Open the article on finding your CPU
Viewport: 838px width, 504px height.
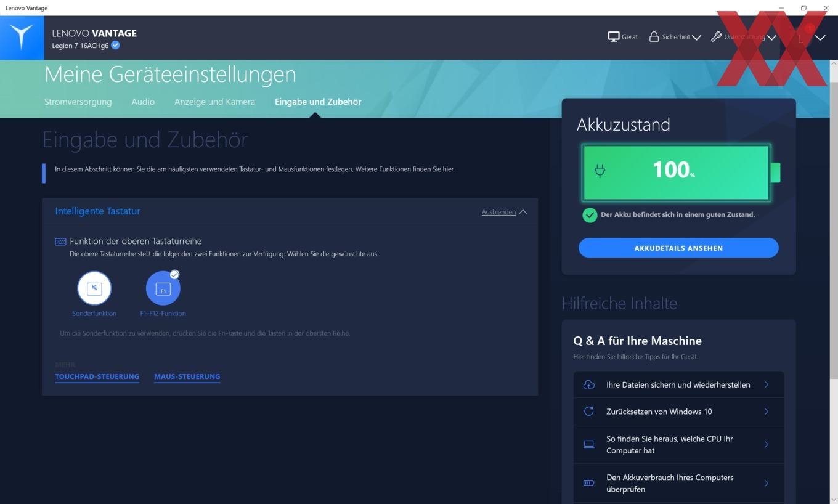[678, 444]
